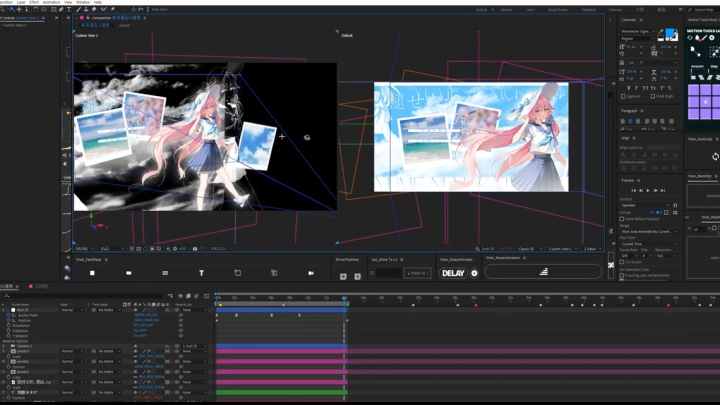This screenshot has width=720, height=405.
Task: Toggle the Ligatures checkbox
Action: point(624,96)
